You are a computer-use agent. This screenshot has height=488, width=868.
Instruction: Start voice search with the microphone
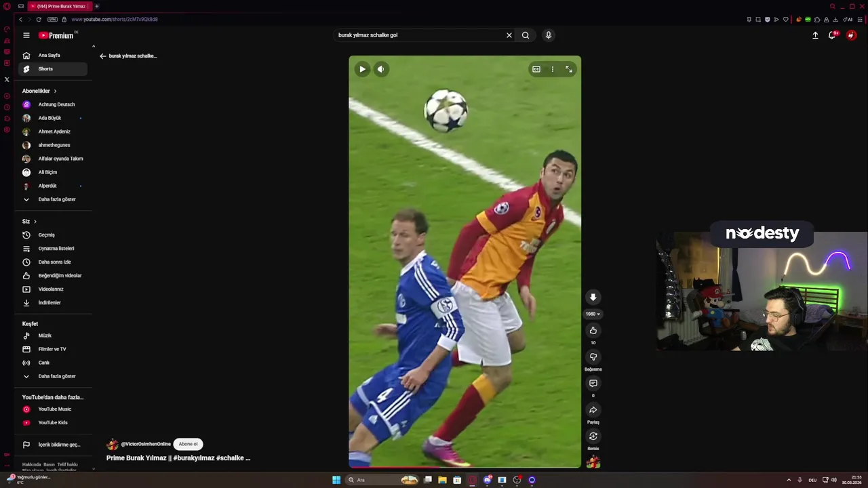(x=549, y=35)
